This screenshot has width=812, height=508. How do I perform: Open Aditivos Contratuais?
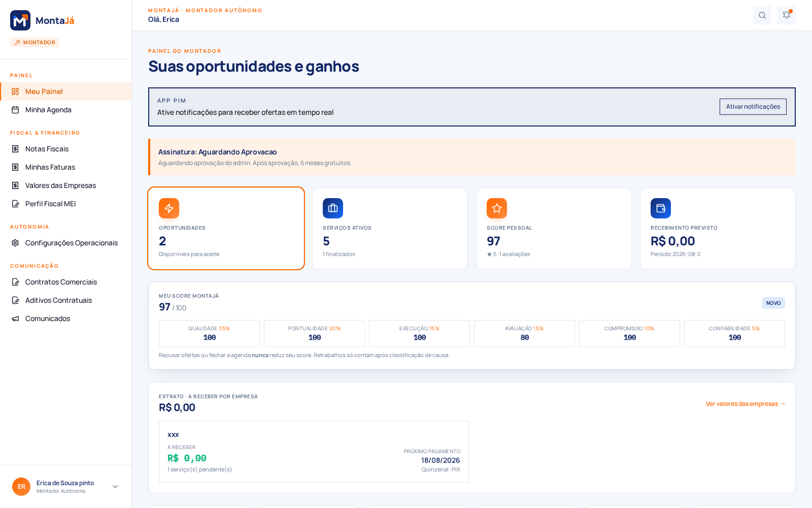(66, 300)
